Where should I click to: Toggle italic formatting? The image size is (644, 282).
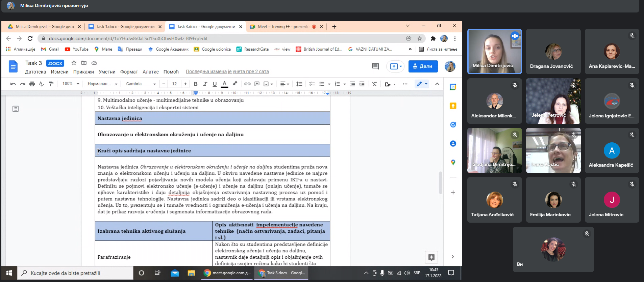coord(205,84)
